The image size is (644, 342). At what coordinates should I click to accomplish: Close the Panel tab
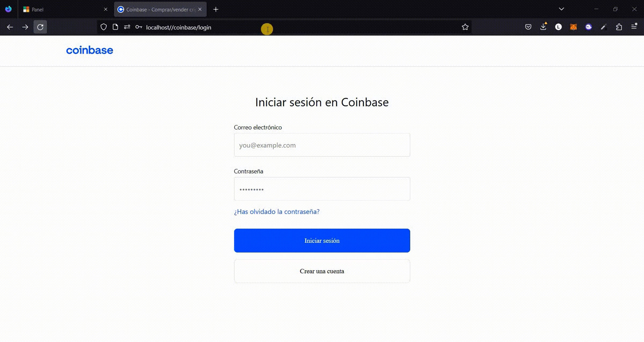tap(106, 9)
